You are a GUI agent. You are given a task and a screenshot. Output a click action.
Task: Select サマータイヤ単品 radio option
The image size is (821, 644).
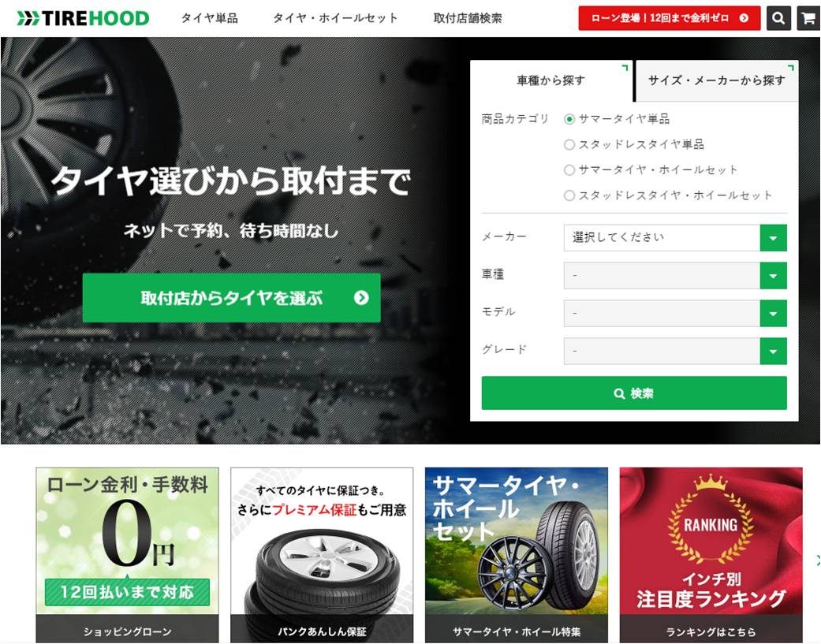pos(569,119)
